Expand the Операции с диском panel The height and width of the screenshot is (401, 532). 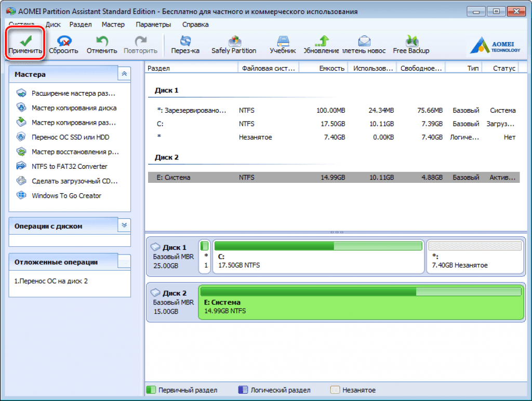pos(124,226)
